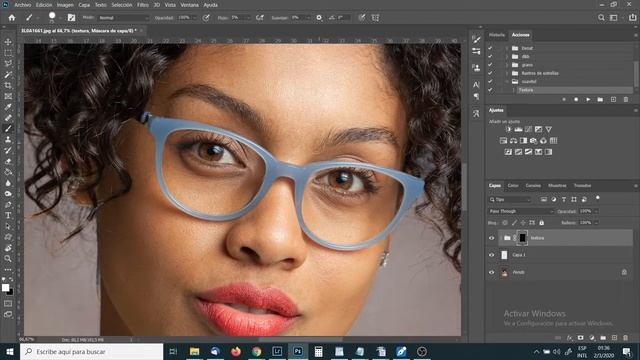The image size is (640, 360).
Task: Select the Lasso tool
Action: coord(8,64)
